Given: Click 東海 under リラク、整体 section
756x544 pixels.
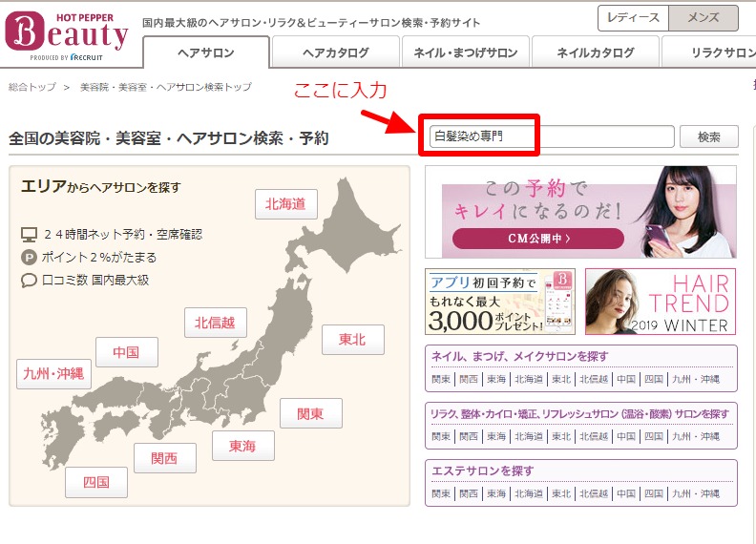Looking at the screenshot, I should pos(496,436).
